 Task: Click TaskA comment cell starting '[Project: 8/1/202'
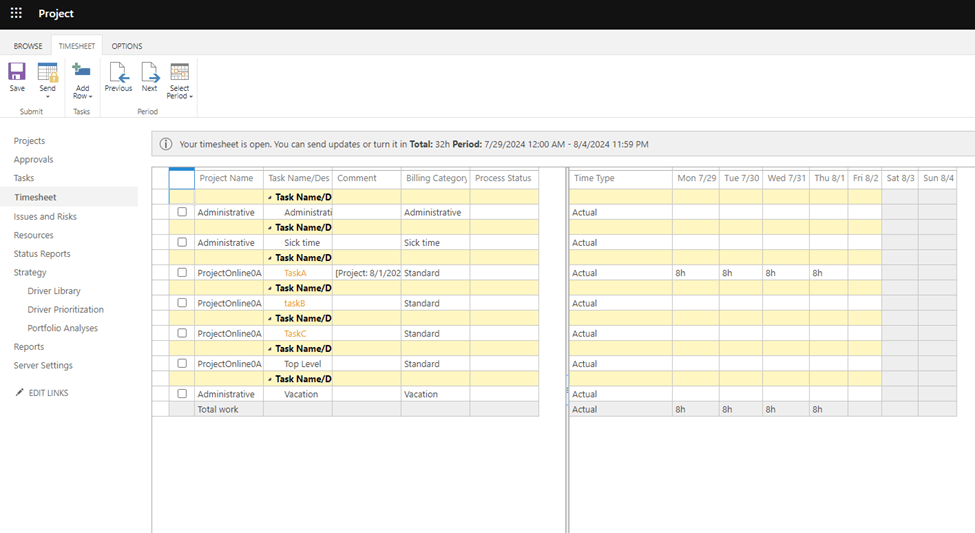point(367,273)
